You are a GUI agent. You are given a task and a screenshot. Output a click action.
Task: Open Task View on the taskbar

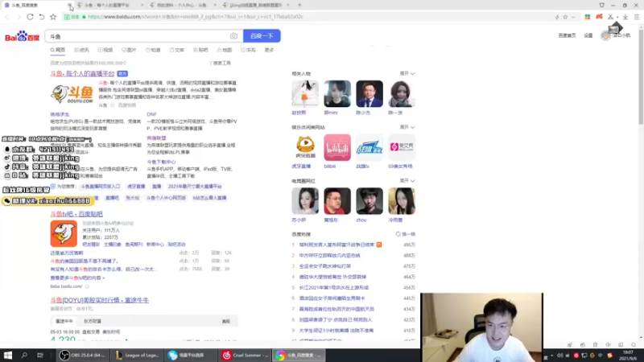[x=39, y=355]
